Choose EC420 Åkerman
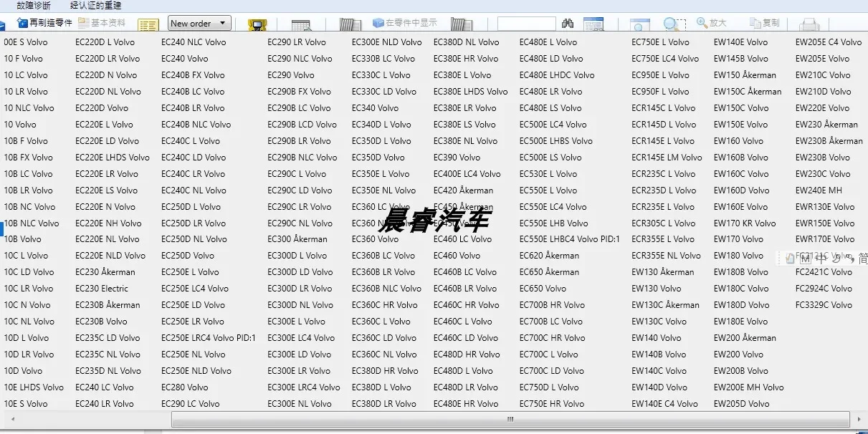 pos(464,191)
